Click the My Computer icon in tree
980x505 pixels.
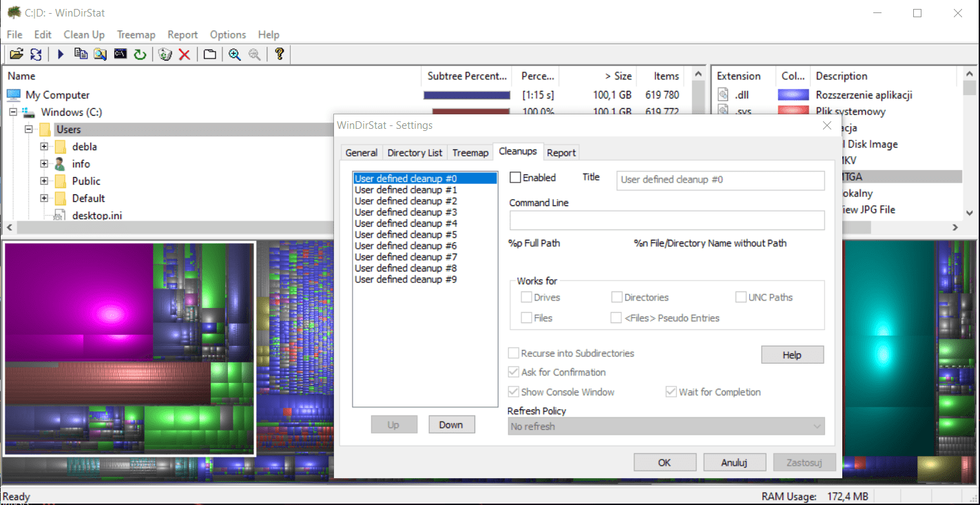14,95
